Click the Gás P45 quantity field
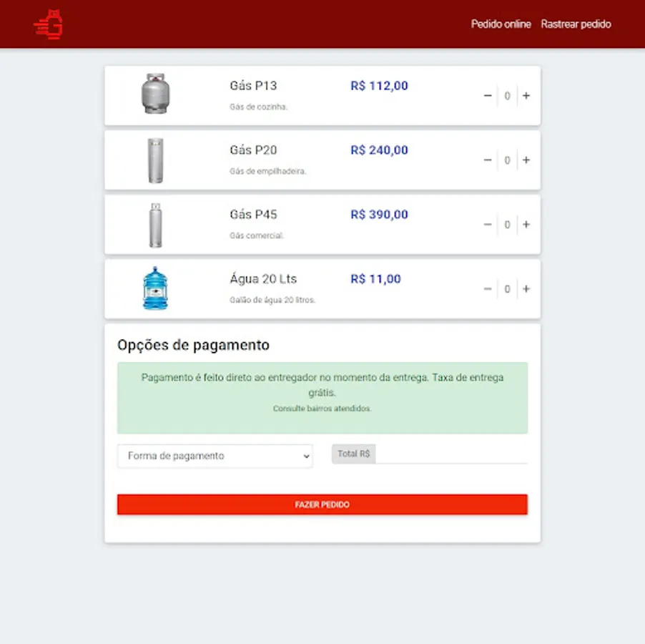This screenshot has height=644, width=645. pos(507,224)
